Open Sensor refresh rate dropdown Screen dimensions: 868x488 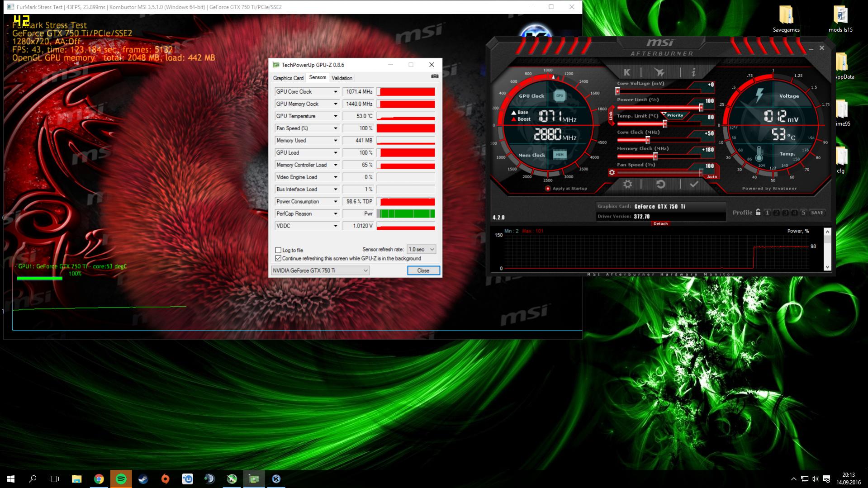point(421,249)
